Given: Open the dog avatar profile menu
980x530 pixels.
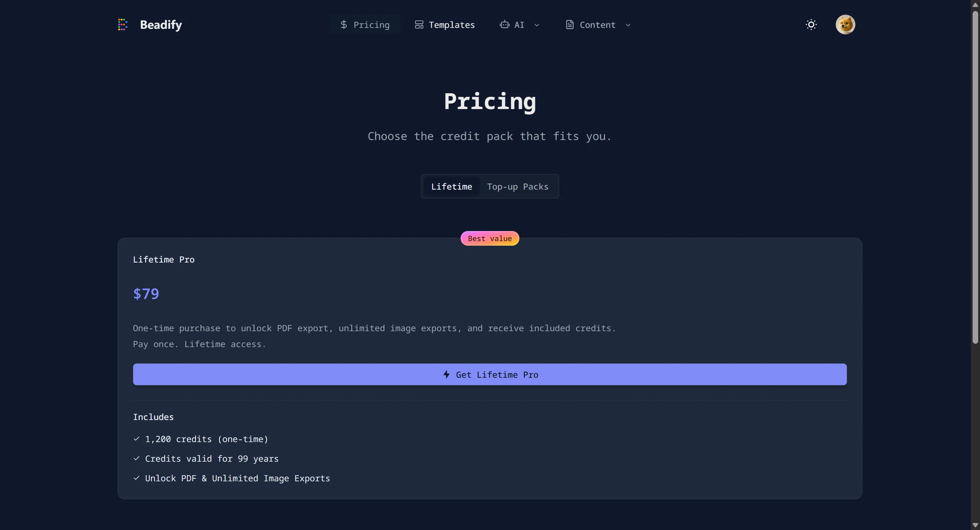Looking at the screenshot, I should pyautogui.click(x=845, y=25).
